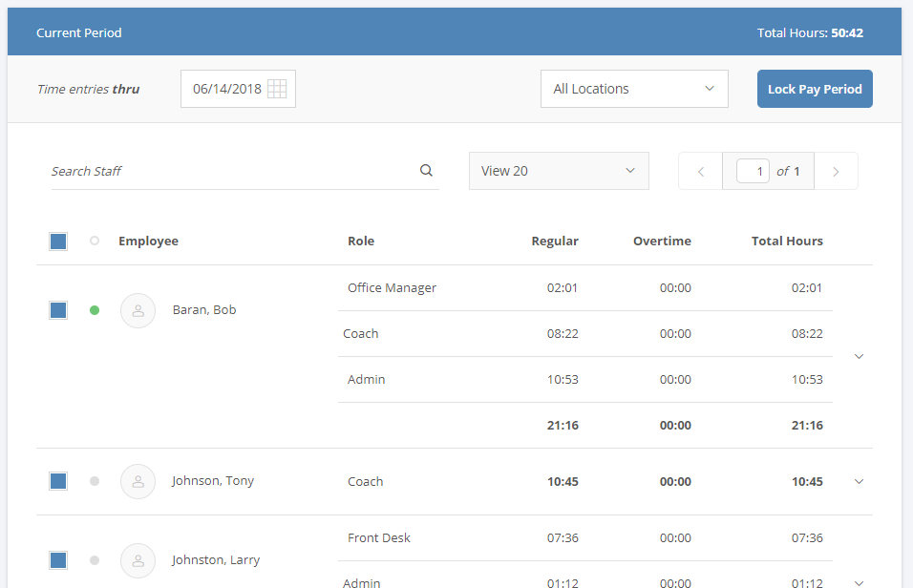913x588 pixels.
Task: Click Bob Baran's avatar icon
Action: coord(138,310)
